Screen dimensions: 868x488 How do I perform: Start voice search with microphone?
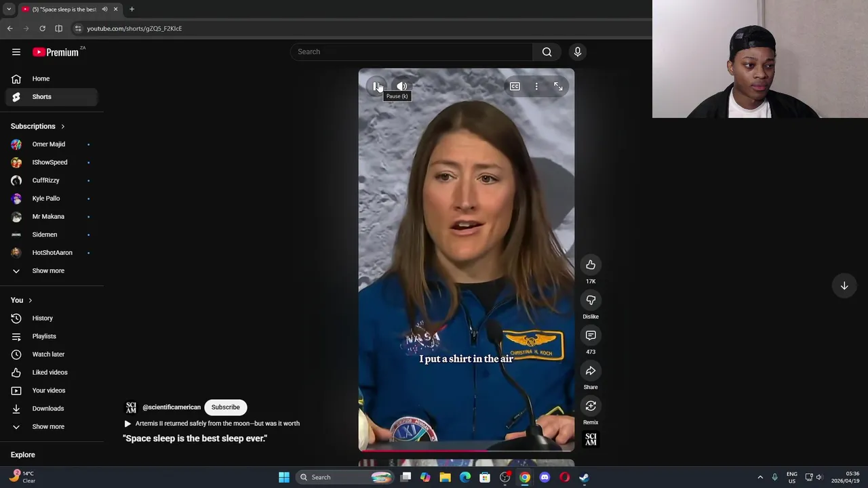pos(578,52)
